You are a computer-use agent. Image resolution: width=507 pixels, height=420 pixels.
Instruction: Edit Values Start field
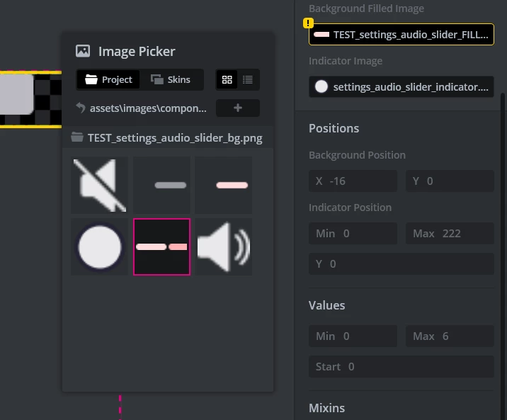[401, 367]
